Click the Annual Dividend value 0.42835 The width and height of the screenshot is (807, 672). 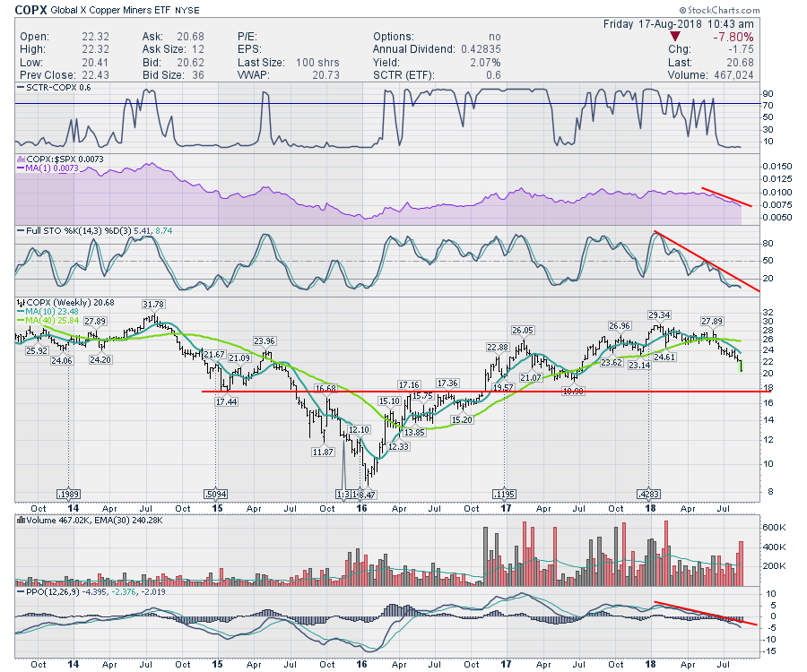pyautogui.click(x=481, y=49)
